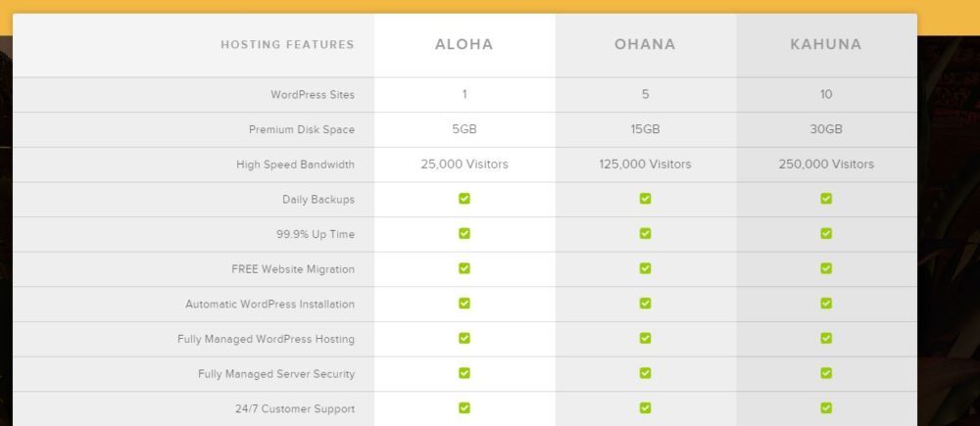The height and width of the screenshot is (426, 980).
Task: Click 24/7 Customer Support checkbox under KAHUNA
Action: pos(826,408)
